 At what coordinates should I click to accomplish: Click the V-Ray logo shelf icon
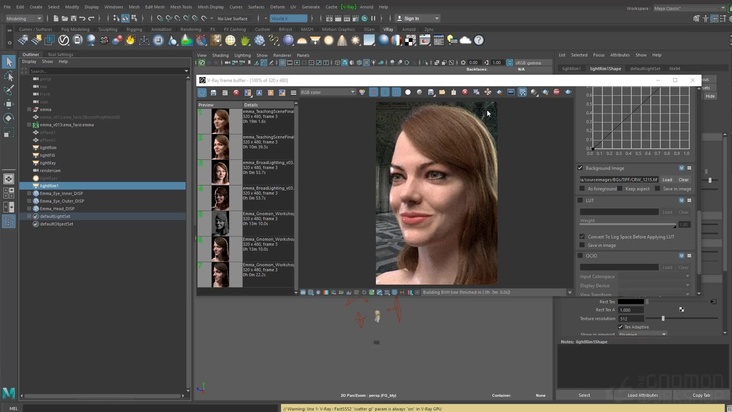coord(63,41)
